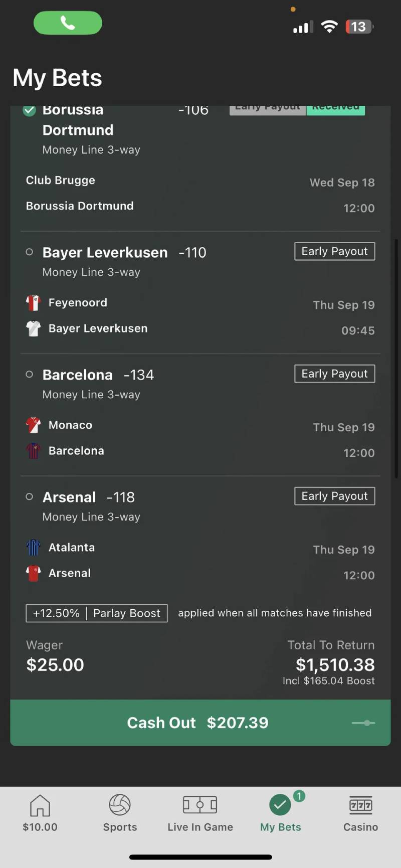
Task: Tap the Barcelona striped jersey icon
Action: (x=33, y=451)
